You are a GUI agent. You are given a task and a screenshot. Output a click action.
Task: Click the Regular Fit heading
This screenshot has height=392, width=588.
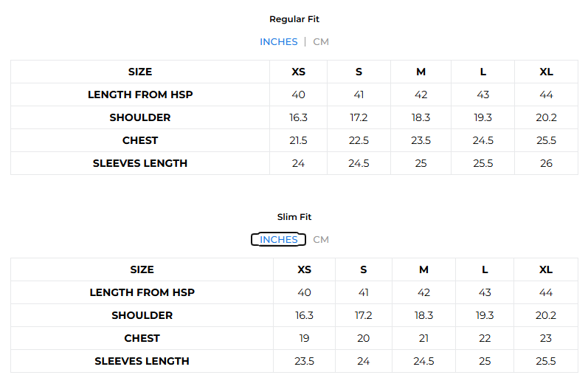pos(294,19)
